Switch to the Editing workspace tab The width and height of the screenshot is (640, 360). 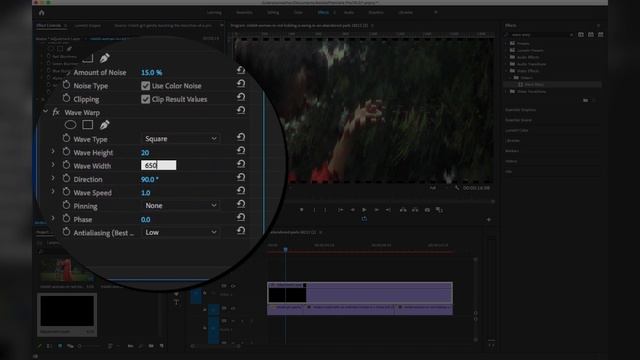tap(273, 13)
